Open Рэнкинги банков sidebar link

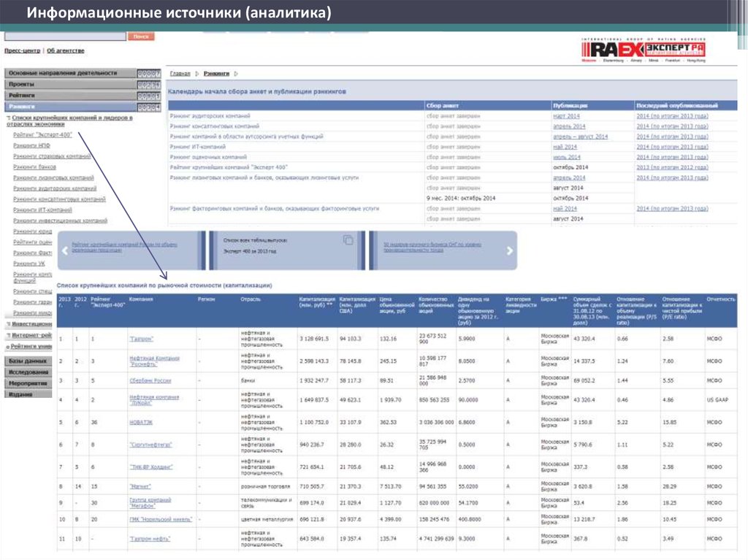click(34, 167)
